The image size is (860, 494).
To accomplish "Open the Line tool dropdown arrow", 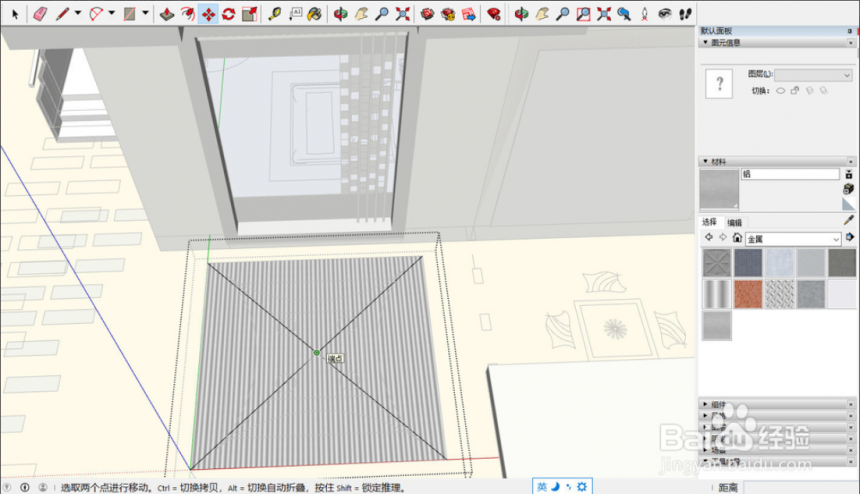I will click(78, 13).
